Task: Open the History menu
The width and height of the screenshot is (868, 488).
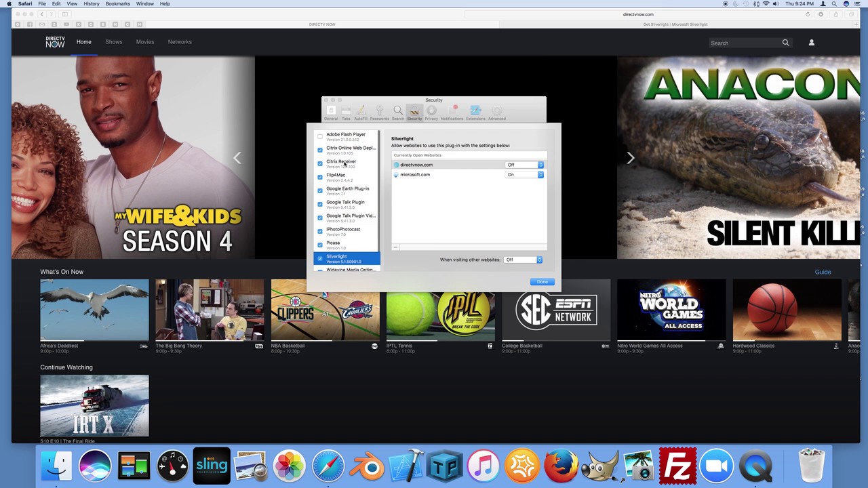Action: click(92, 4)
